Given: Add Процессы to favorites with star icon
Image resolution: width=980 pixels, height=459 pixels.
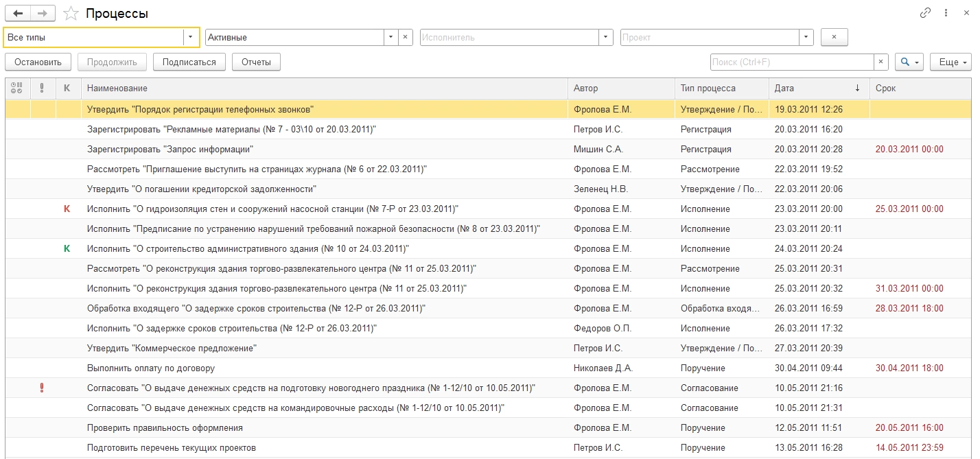Looking at the screenshot, I should point(70,14).
